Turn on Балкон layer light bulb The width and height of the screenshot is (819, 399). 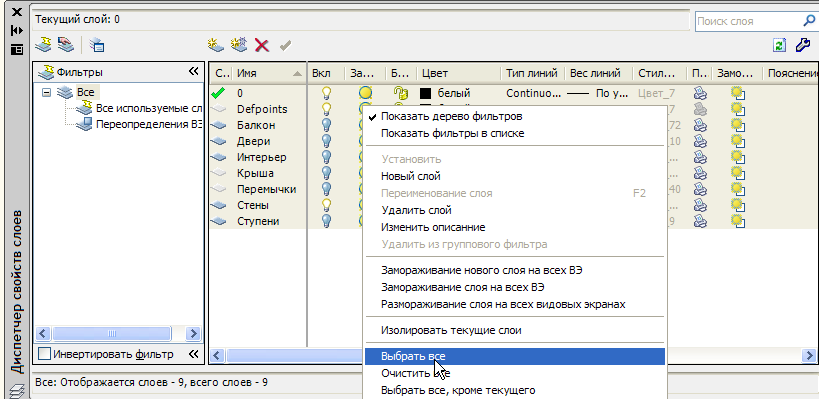[x=326, y=125]
